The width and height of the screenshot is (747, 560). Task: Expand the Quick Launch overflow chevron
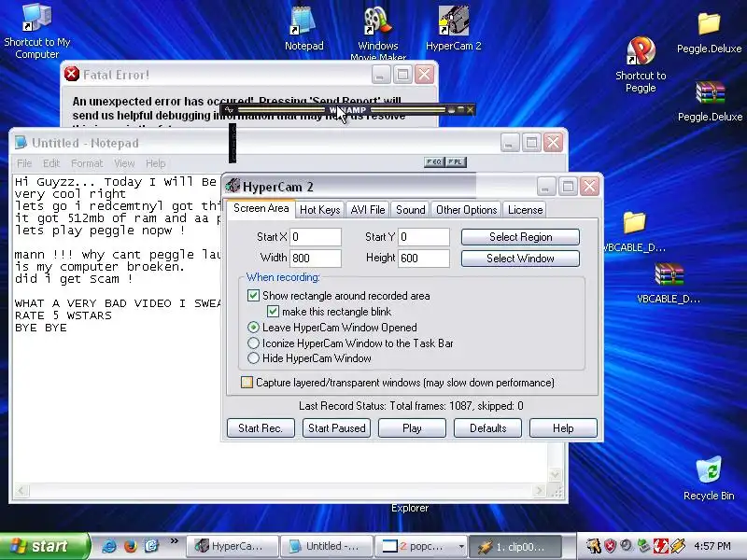pyautogui.click(x=174, y=541)
